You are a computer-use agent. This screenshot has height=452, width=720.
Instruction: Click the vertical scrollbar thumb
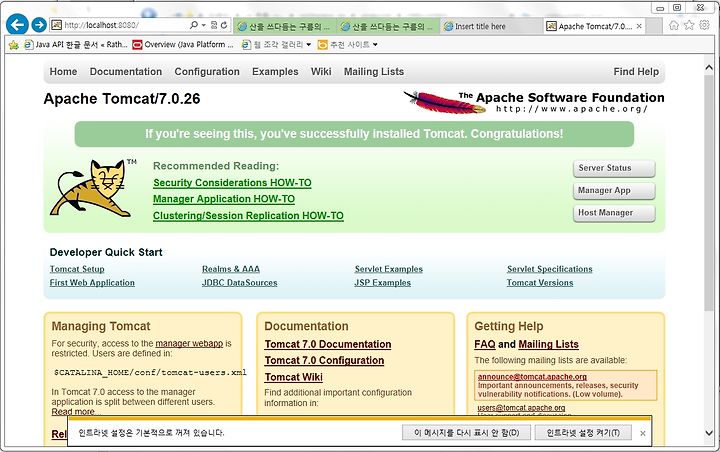pyautogui.click(x=709, y=193)
